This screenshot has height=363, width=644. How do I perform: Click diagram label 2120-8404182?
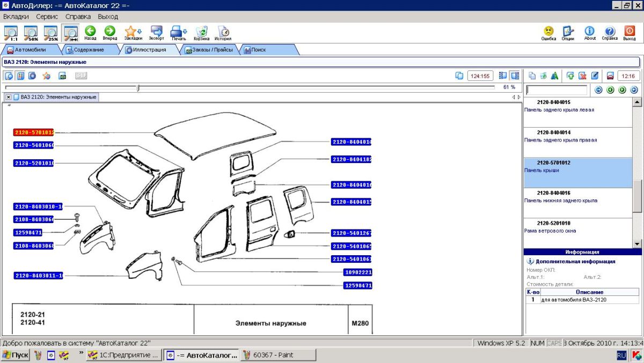pyautogui.click(x=352, y=159)
